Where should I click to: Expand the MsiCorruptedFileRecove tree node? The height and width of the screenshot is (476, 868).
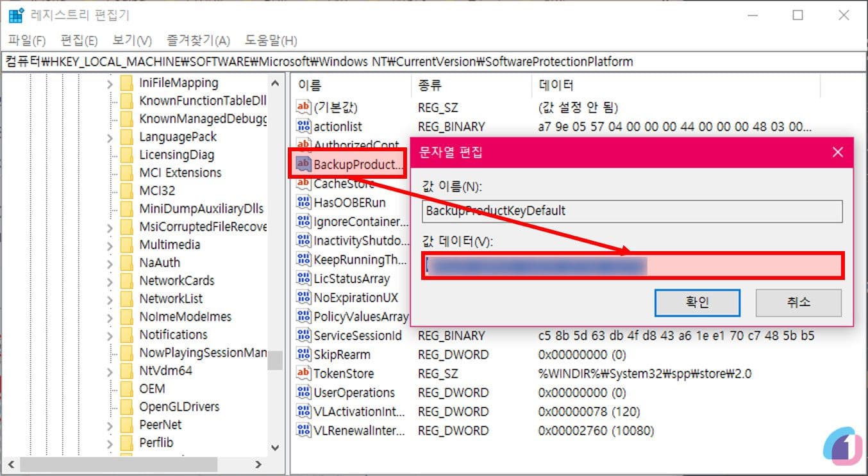(110, 227)
